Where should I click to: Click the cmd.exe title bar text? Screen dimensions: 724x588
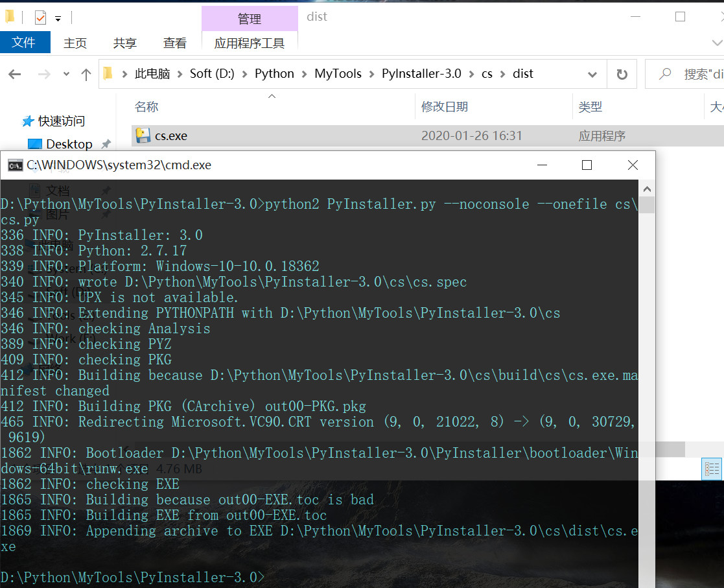pos(119,165)
